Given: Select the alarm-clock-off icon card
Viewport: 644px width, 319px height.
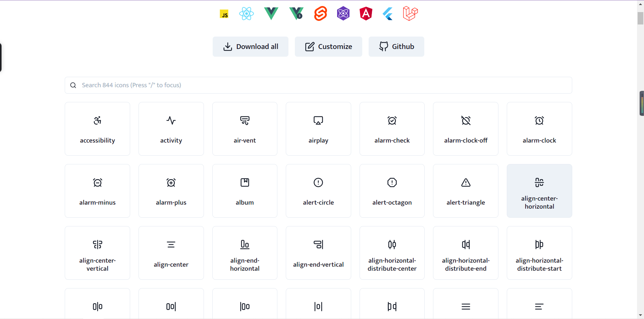Looking at the screenshot, I should (x=466, y=129).
